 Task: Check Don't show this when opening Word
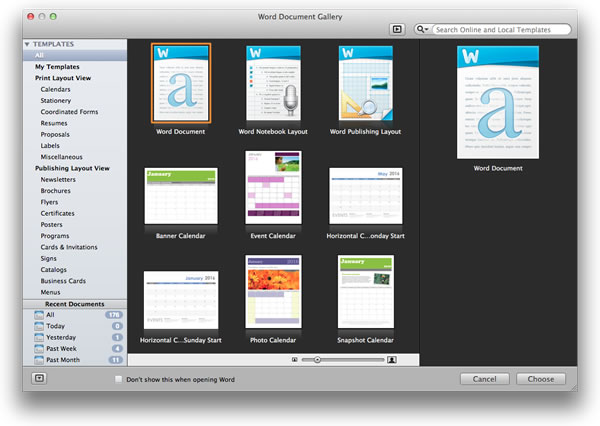pyautogui.click(x=119, y=379)
